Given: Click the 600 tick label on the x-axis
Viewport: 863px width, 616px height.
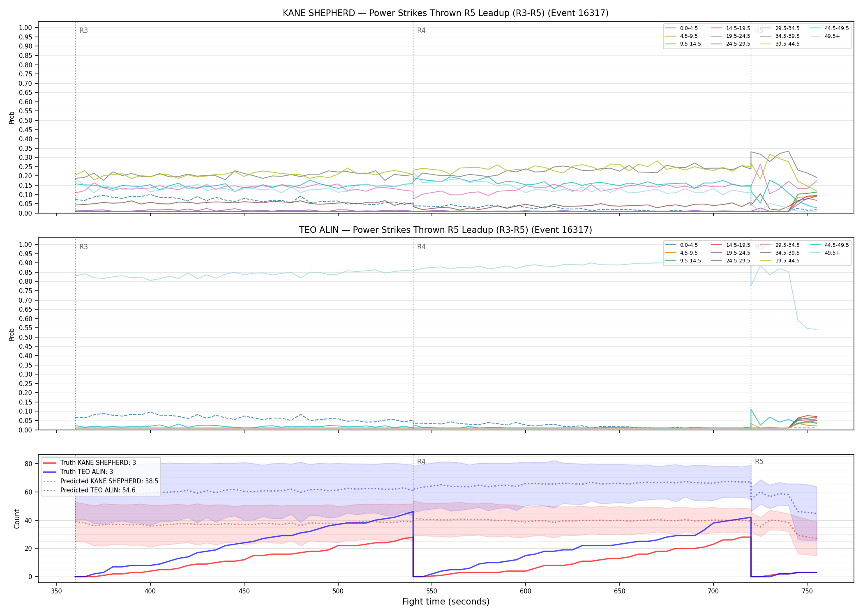Looking at the screenshot, I should 526,591.
